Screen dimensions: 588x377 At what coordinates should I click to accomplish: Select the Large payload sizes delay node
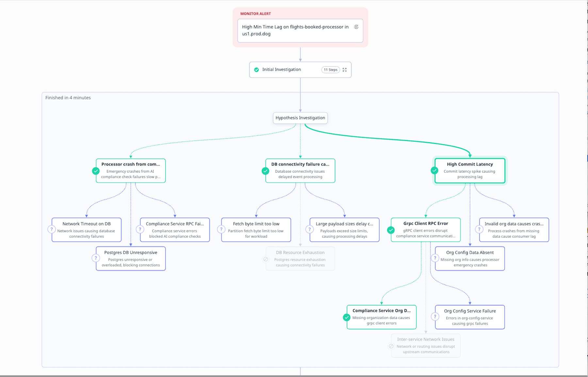[344, 230]
